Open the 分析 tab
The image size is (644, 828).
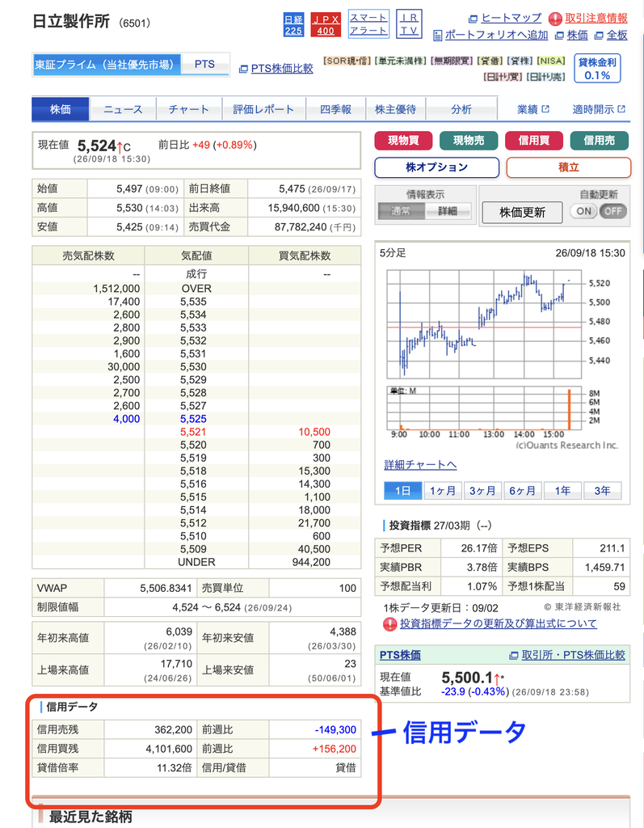click(x=461, y=109)
